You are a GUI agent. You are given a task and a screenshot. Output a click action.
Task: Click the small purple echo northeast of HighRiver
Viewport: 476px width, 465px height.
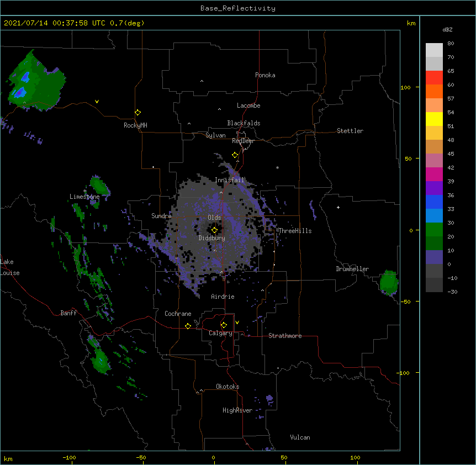pos(269,399)
